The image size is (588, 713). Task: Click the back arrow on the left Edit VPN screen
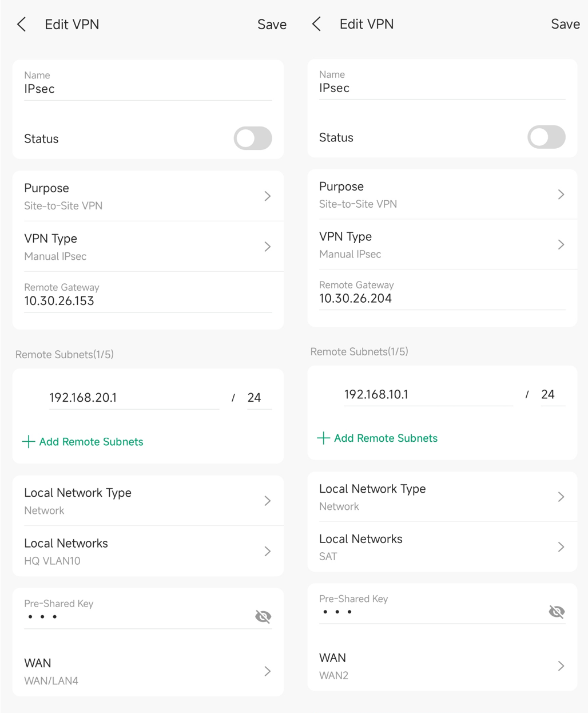coord(21,24)
